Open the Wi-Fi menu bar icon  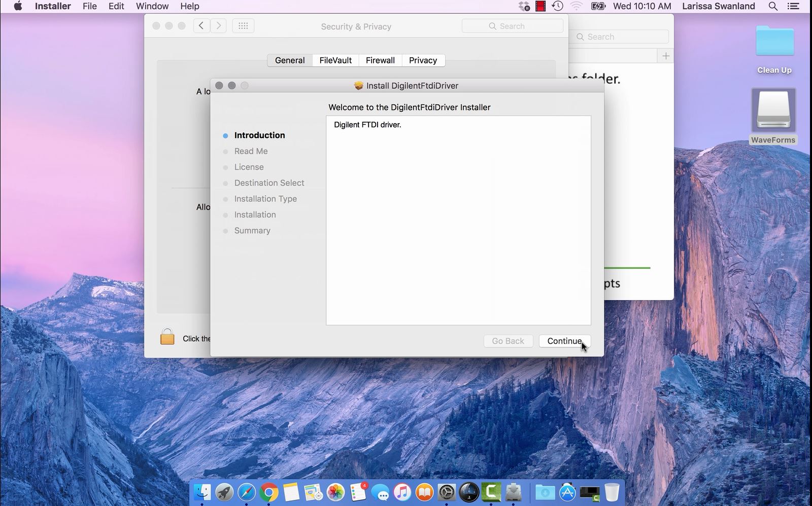click(x=576, y=6)
